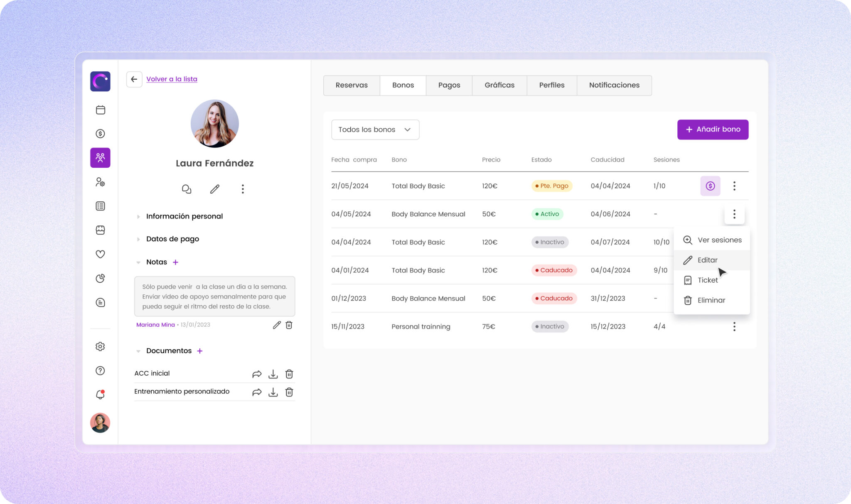Open the settings gear in sidebar
The height and width of the screenshot is (504, 851).
pos(100,346)
